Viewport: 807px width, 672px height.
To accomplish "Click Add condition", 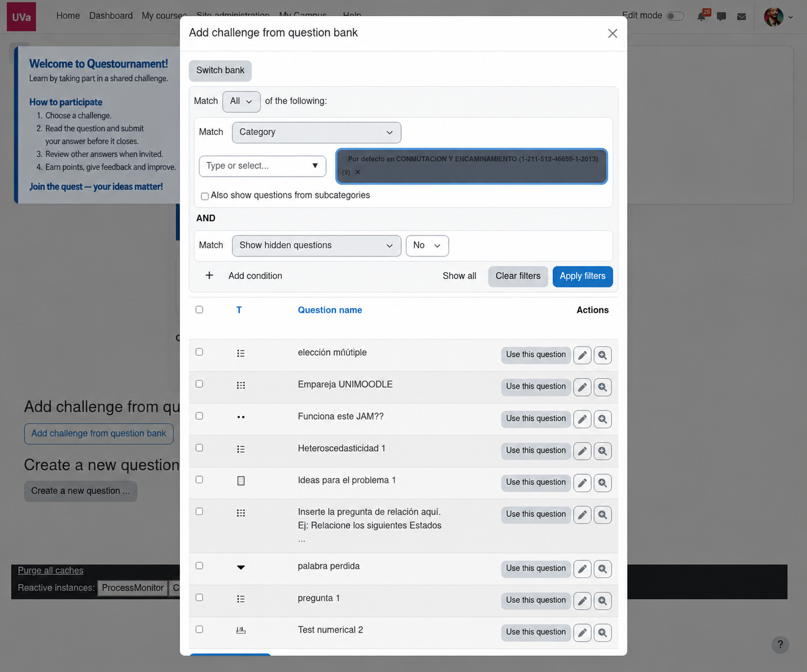I will point(243,276).
